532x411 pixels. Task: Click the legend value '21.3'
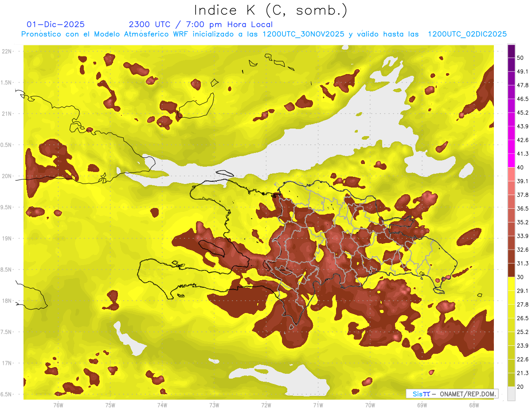(523, 373)
